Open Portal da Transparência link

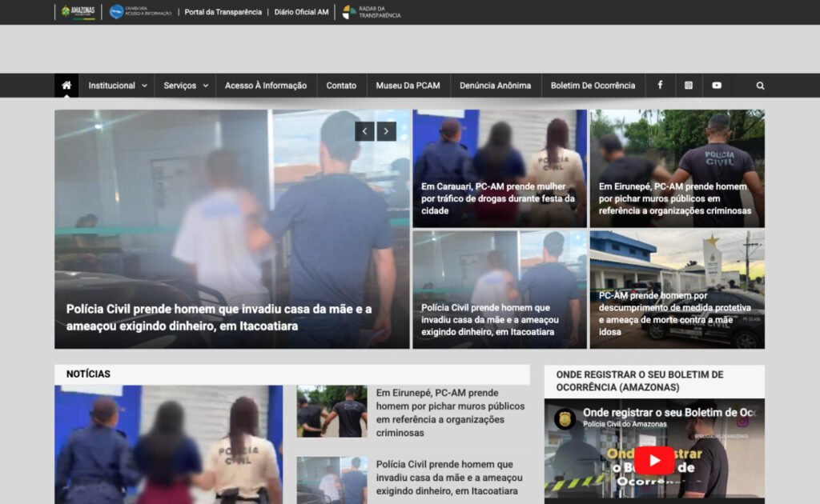point(222,11)
